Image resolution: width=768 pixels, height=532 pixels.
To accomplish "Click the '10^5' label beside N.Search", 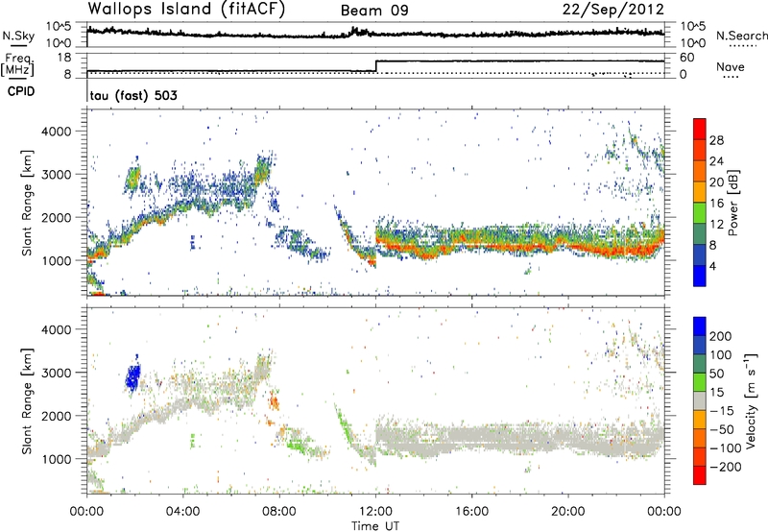I will [692, 27].
